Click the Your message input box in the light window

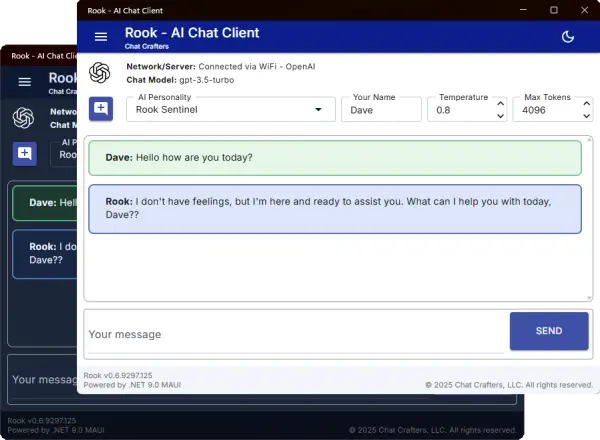(x=296, y=334)
